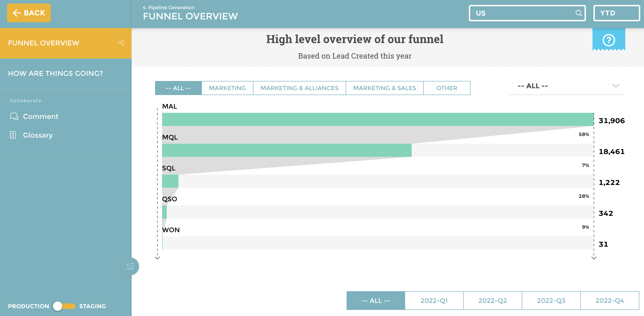The width and height of the screenshot is (644, 316).
Task: Open the help question mark bookmark
Action: 608,40
